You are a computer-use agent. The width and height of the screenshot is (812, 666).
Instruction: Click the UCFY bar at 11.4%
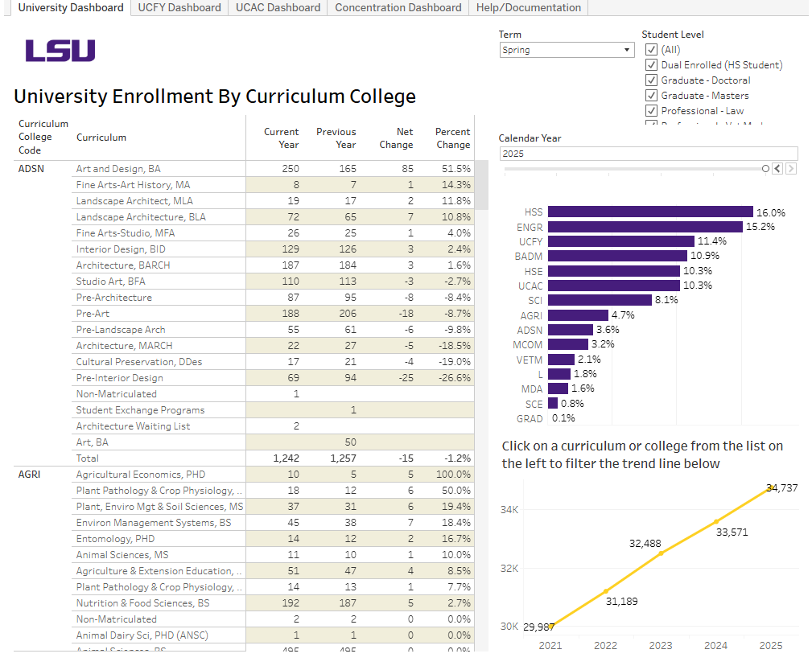click(x=620, y=241)
